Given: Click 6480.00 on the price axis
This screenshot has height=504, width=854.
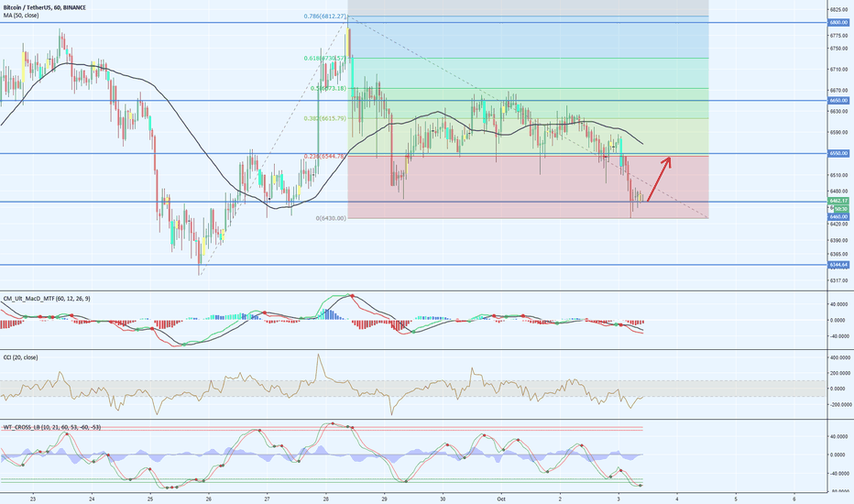Looking at the screenshot, I should tap(839, 192).
